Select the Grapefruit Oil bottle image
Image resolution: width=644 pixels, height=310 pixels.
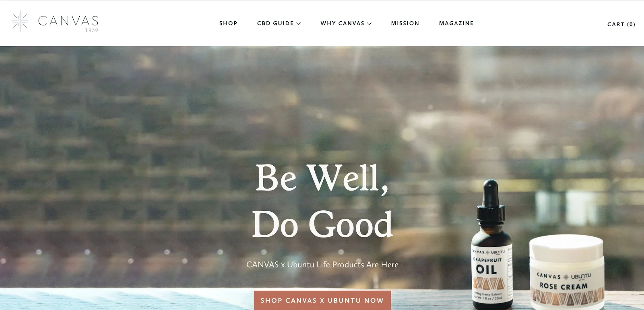(492, 244)
